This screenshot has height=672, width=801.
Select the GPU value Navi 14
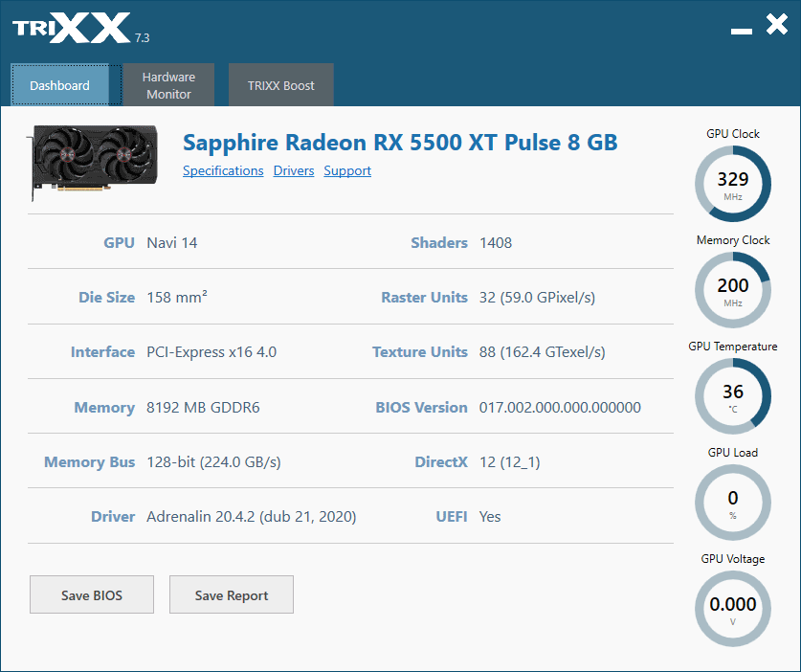tap(172, 243)
